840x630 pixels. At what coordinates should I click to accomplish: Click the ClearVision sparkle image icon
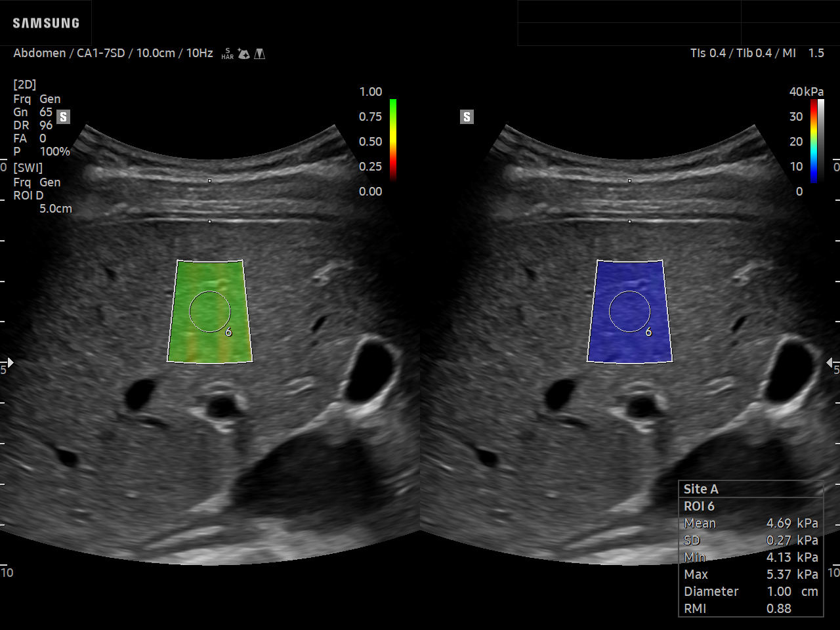[243, 54]
